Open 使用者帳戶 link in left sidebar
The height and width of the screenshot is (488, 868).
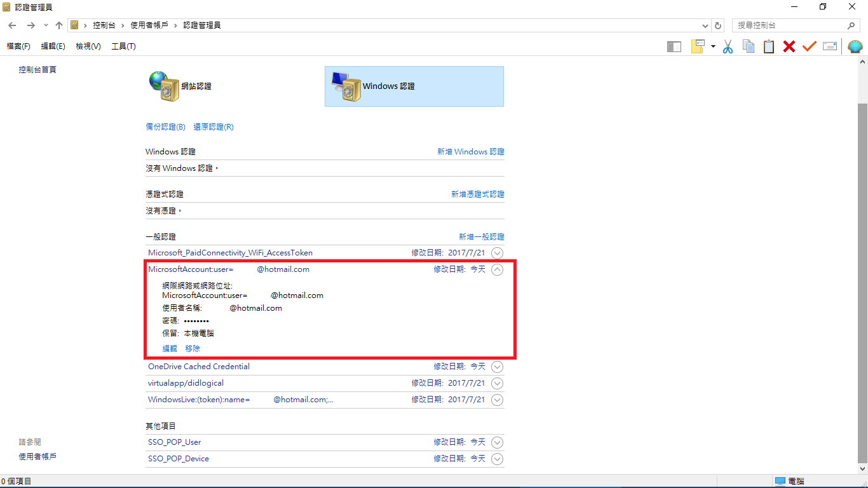click(x=37, y=456)
